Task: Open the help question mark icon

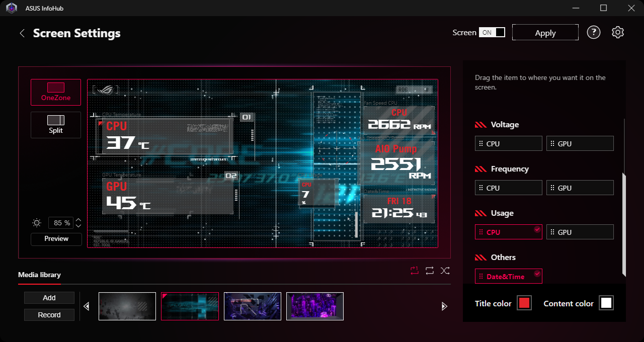Action: 594,33
